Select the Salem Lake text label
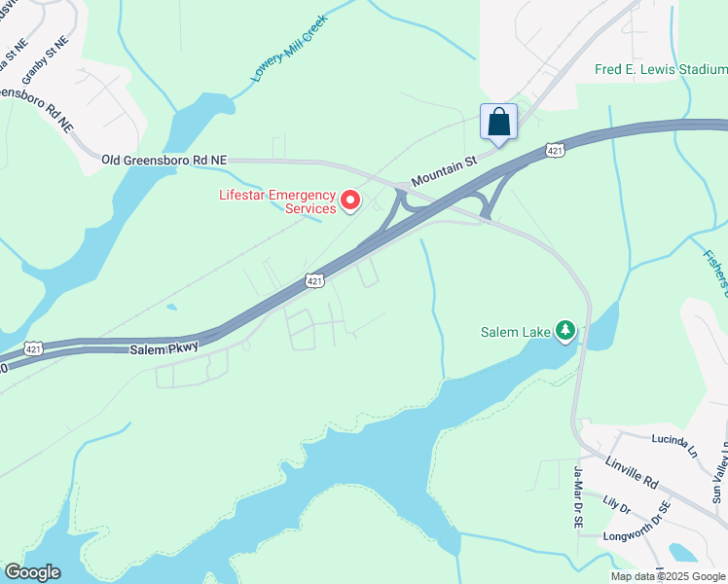The height and width of the screenshot is (584, 728). [516, 332]
